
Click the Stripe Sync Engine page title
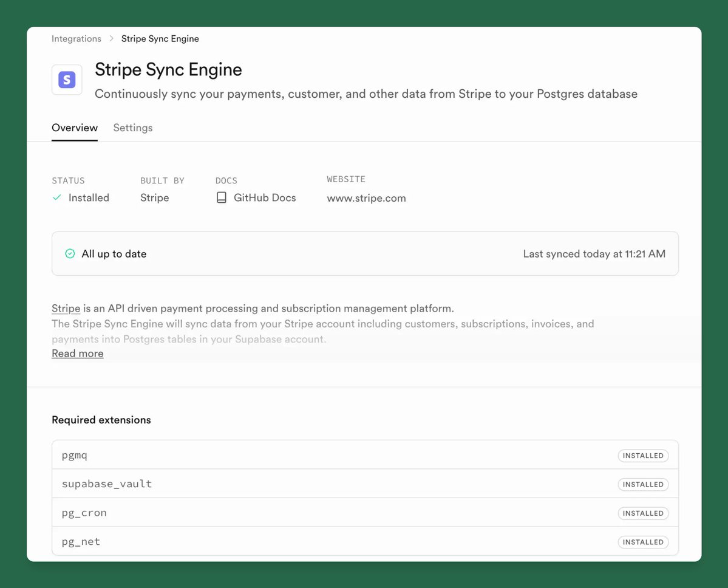pos(168,70)
